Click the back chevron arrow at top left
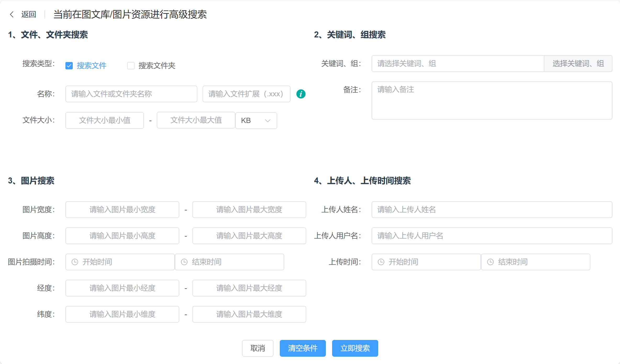This screenshot has height=364, width=620. pos(12,14)
